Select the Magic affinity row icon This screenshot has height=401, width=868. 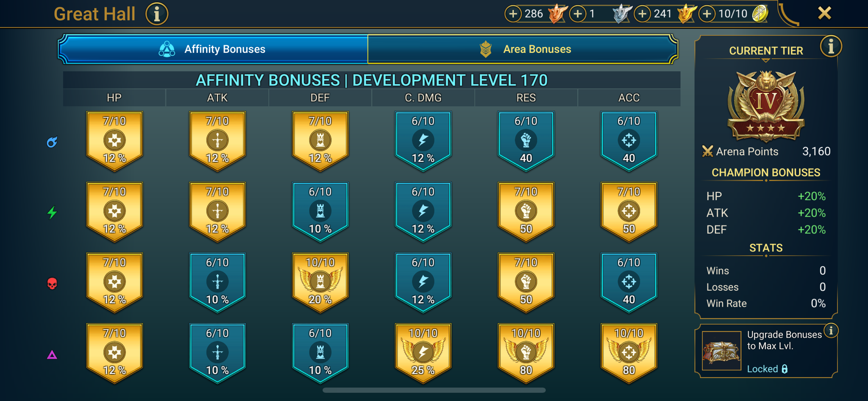[x=52, y=142]
